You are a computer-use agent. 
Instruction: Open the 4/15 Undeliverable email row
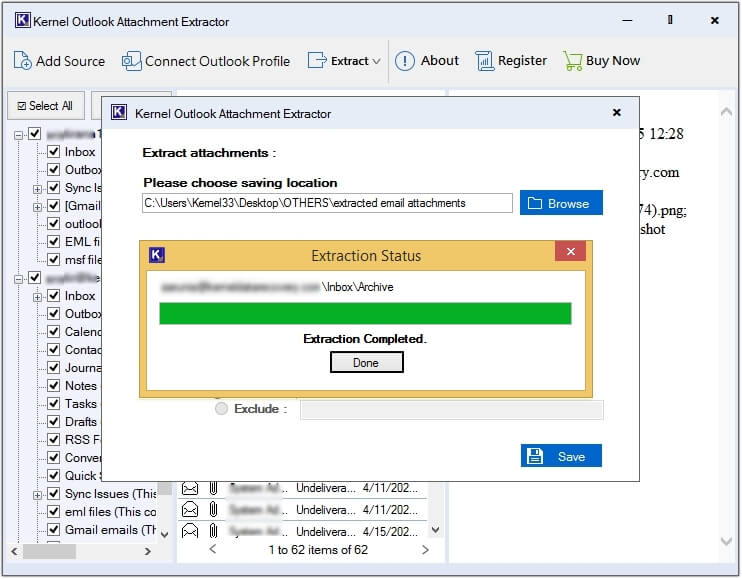[302, 532]
